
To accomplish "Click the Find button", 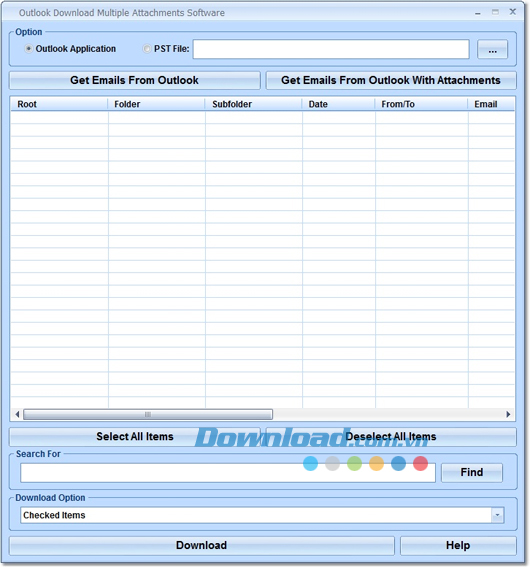I will click(x=472, y=472).
